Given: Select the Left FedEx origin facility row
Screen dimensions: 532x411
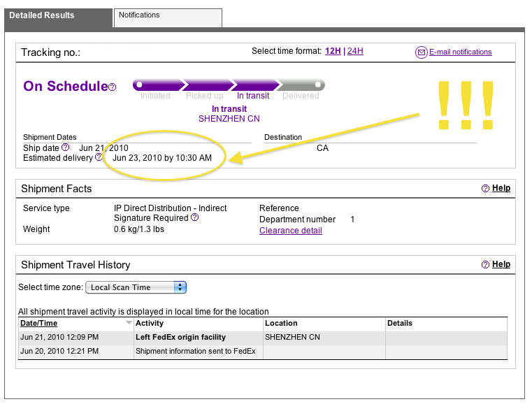Looking at the screenshot, I should click(180, 338).
